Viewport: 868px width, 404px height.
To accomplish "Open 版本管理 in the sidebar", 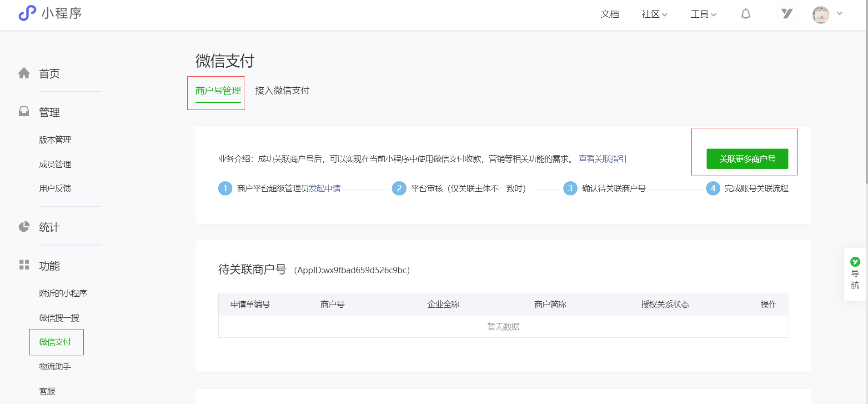I will pyautogui.click(x=55, y=140).
